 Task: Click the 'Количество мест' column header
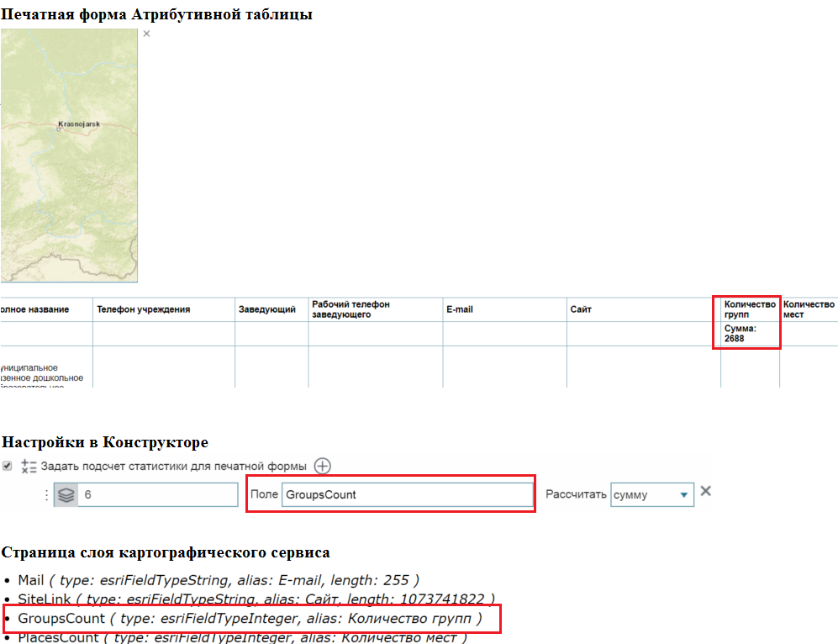[809, 309]
